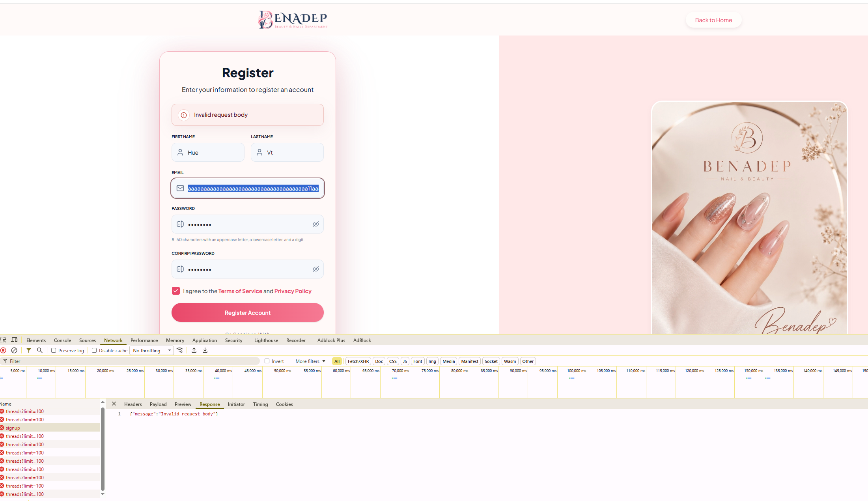Clear the network log

tap(14, 350)
